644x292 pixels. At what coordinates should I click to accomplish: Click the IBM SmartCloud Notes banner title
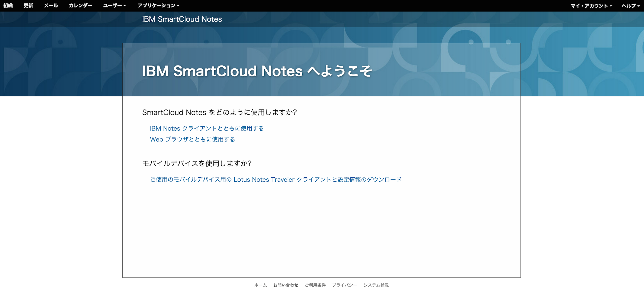pos(182,19)
